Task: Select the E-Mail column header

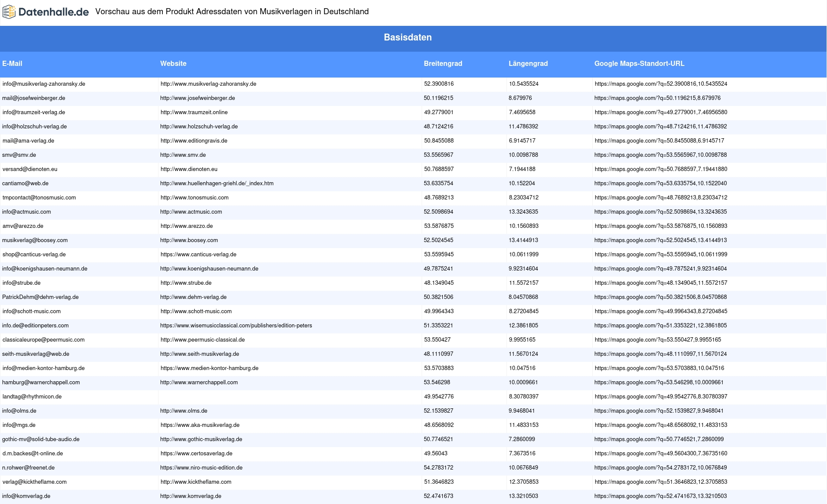Action: pos(12,63)
